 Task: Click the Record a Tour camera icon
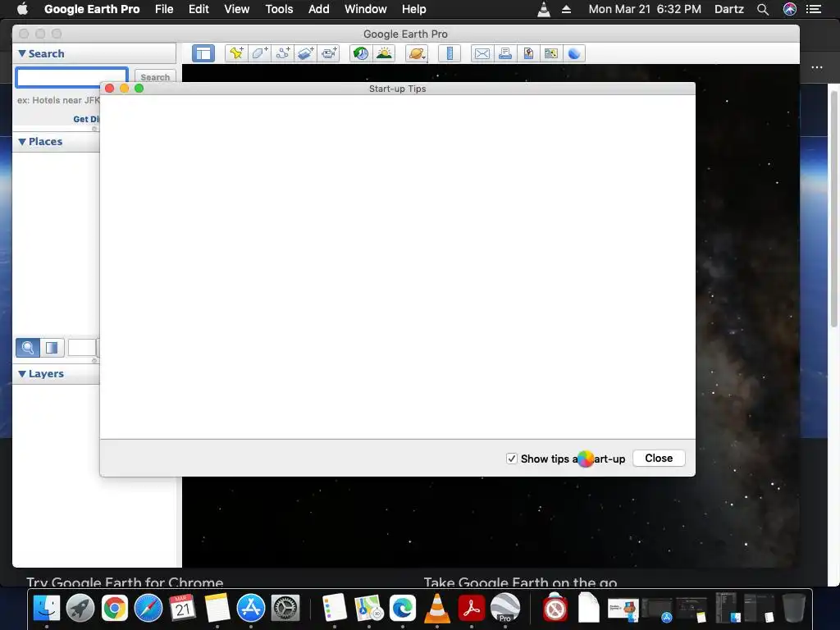click(329, 53)
